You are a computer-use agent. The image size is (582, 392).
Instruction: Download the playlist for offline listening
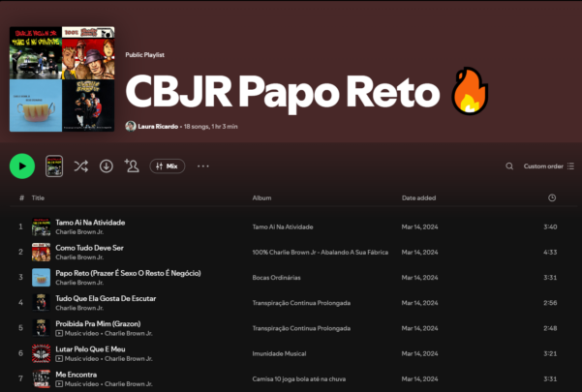pyautogui.click(x=107, y=166)
